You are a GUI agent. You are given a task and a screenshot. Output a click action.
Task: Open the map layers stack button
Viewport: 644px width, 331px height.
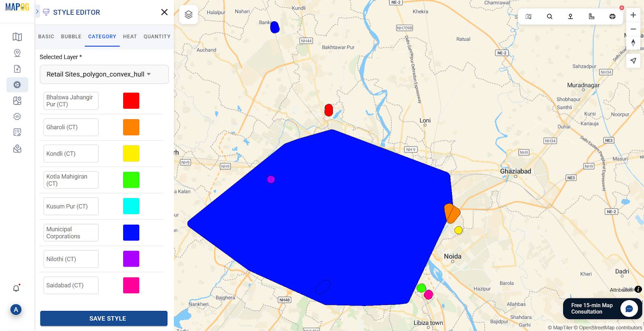(188, 15)
